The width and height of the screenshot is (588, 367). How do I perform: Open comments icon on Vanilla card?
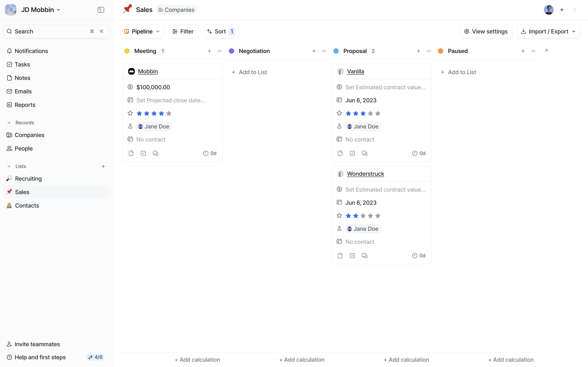point(364,153)
